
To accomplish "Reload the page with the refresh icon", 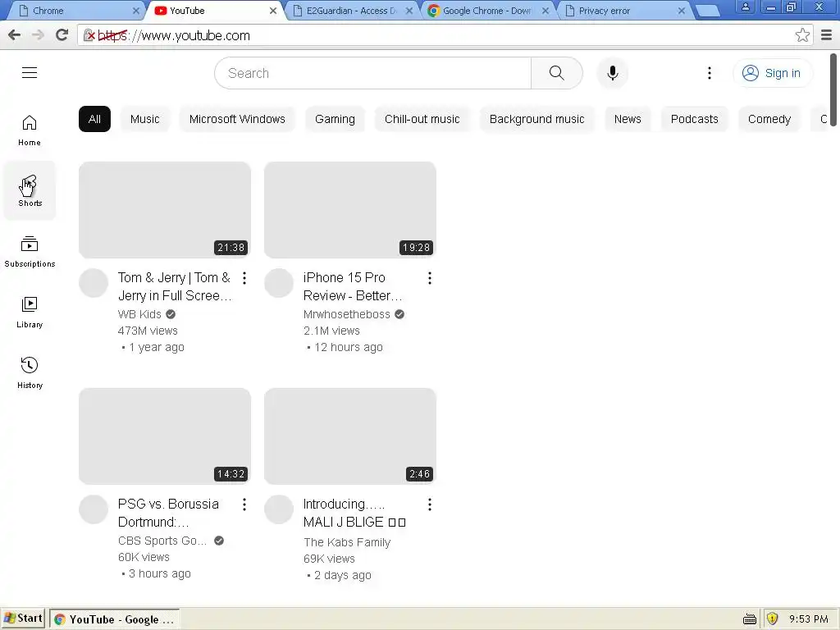I will click(62, 35).
